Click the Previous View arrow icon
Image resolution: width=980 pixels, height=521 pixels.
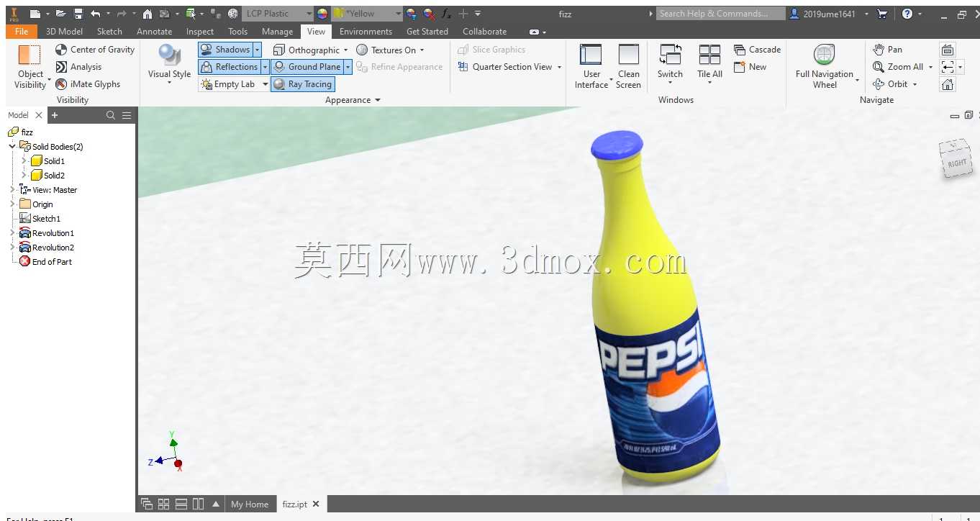pos(948,67)
